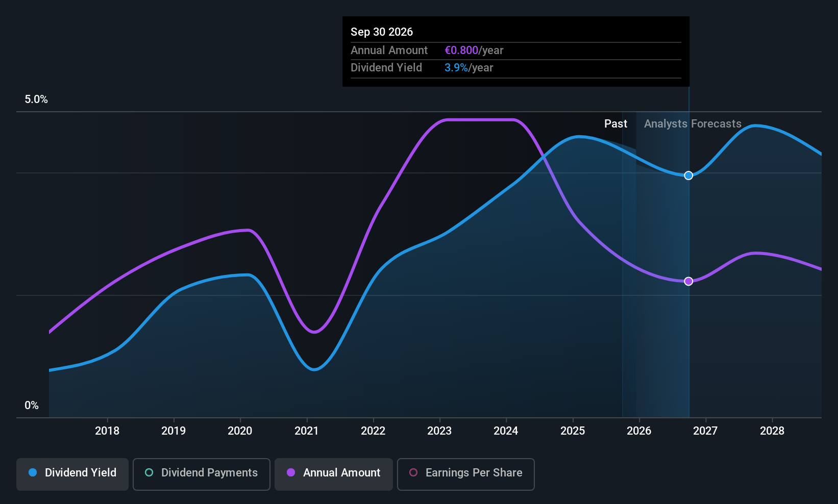Select the blue dividend yield data point marker
Screen dimensions: 838x504
pyautogui.click(x=688, y=175)
